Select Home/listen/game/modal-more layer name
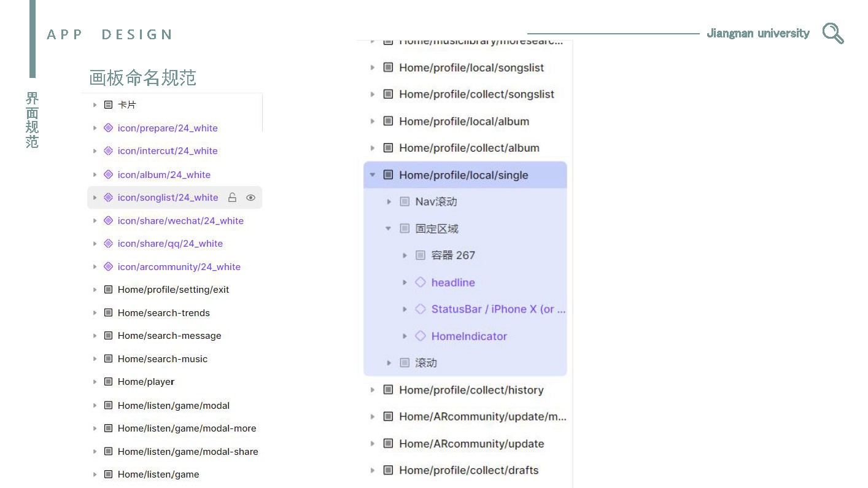Screen dimensions: 868x488 tap(187, 428)
